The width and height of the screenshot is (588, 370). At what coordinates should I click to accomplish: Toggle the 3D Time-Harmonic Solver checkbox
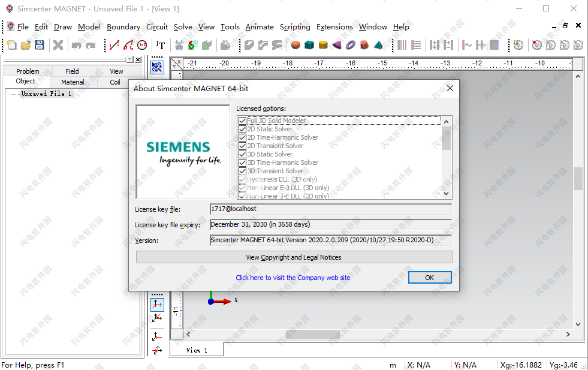pyautogui.click(x=242, y=163)
